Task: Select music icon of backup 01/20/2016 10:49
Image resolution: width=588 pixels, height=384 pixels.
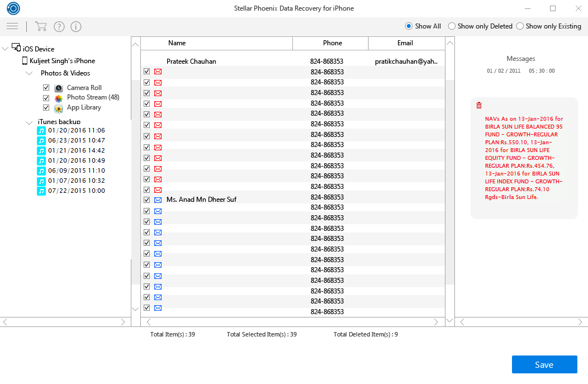Action: [x=41, y=161]
